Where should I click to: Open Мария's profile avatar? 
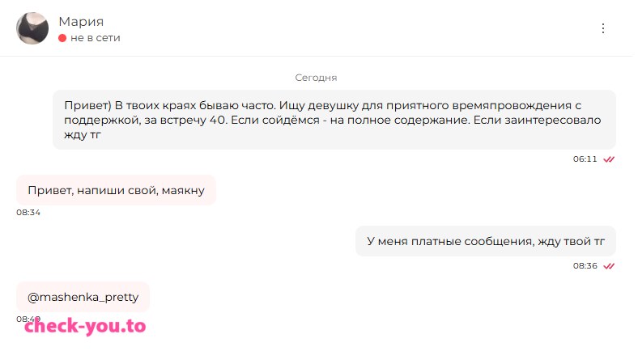coord(32,28)
